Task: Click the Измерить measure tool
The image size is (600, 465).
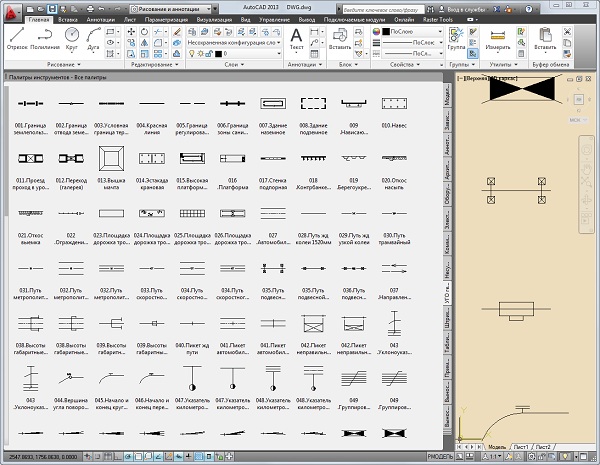Action: click(498, 36)
